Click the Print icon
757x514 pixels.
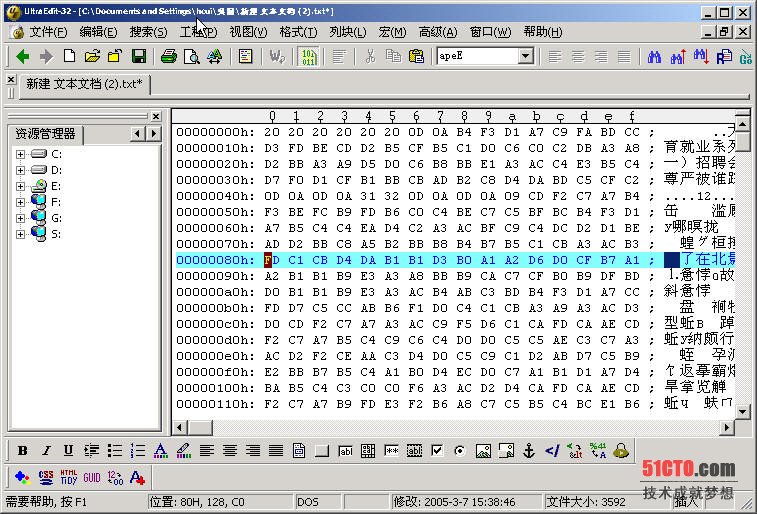[168, 56]
